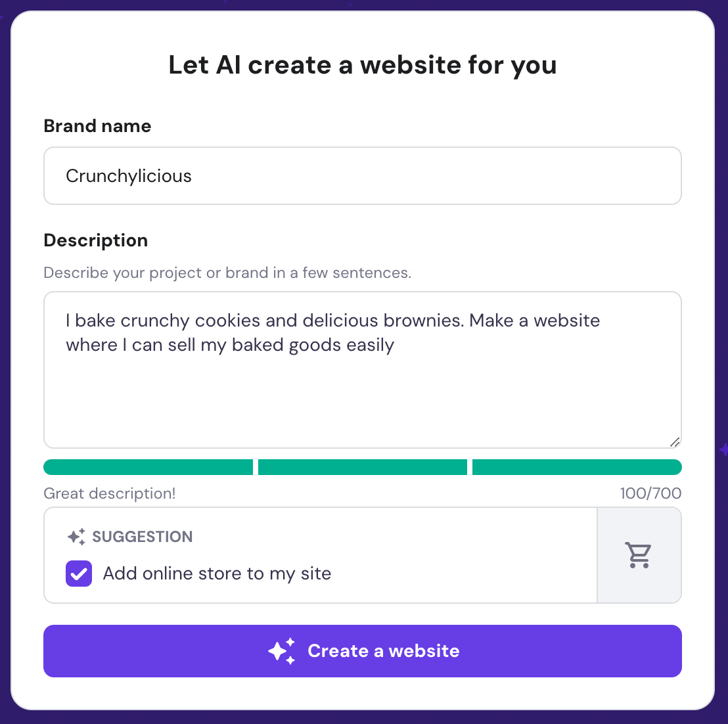Open the suggestion card details
Screen dimensions: 728x724
point(320,555)
